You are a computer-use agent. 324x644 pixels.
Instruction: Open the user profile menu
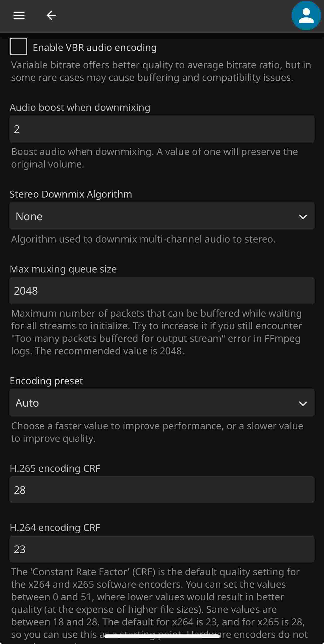tap(306, 16)
